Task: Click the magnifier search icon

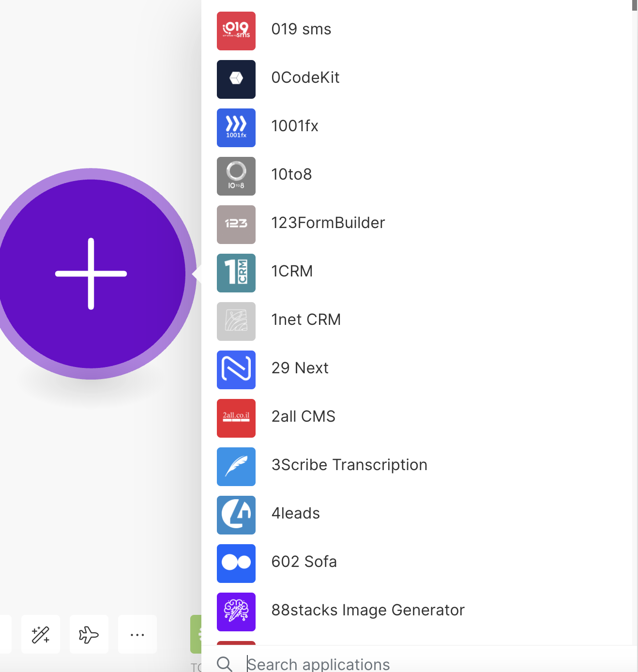Action: (x=225, y=664)
